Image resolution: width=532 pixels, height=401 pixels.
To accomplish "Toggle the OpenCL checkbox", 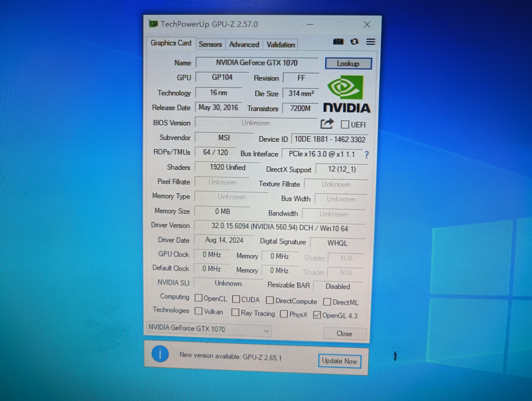I will 198,298.
